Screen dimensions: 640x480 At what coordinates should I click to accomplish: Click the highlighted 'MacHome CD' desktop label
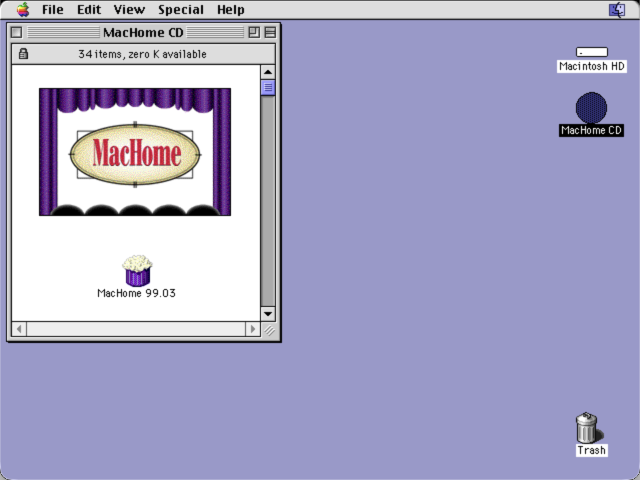(591, 130)
